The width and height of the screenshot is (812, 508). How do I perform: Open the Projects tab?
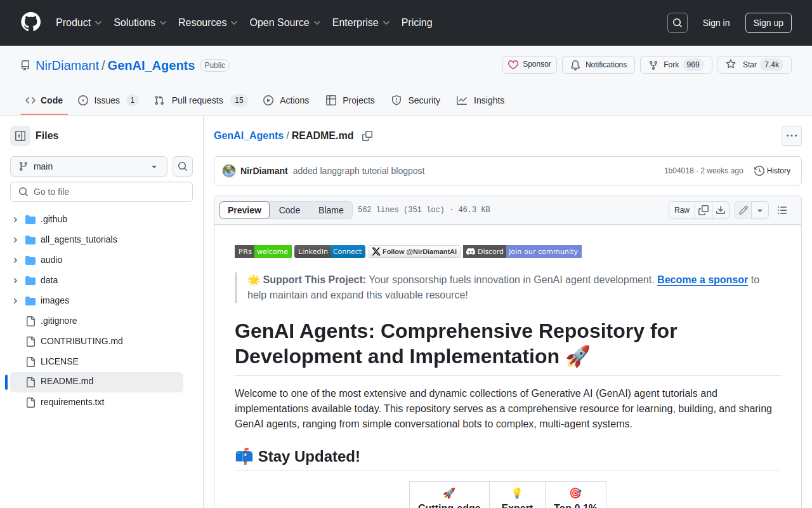350,100
